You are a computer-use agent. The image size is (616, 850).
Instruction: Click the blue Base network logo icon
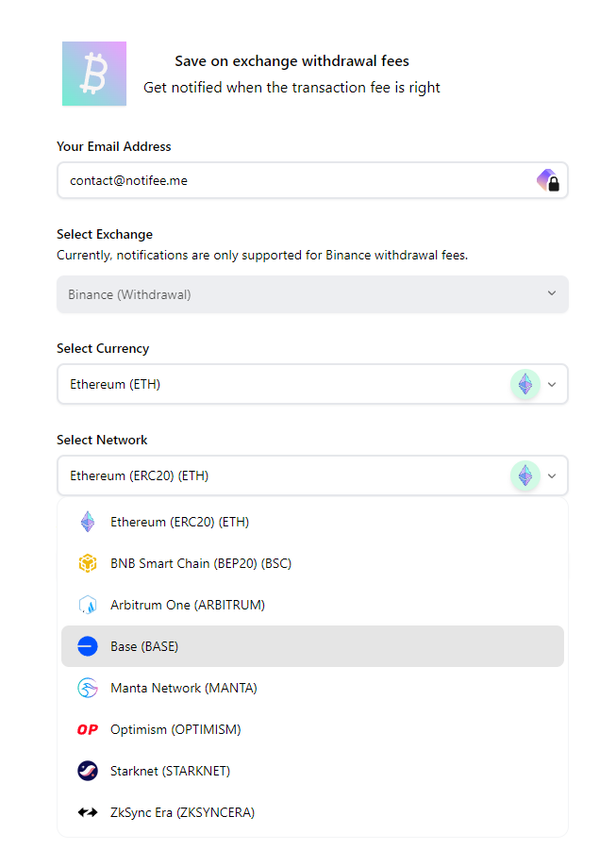88,646
